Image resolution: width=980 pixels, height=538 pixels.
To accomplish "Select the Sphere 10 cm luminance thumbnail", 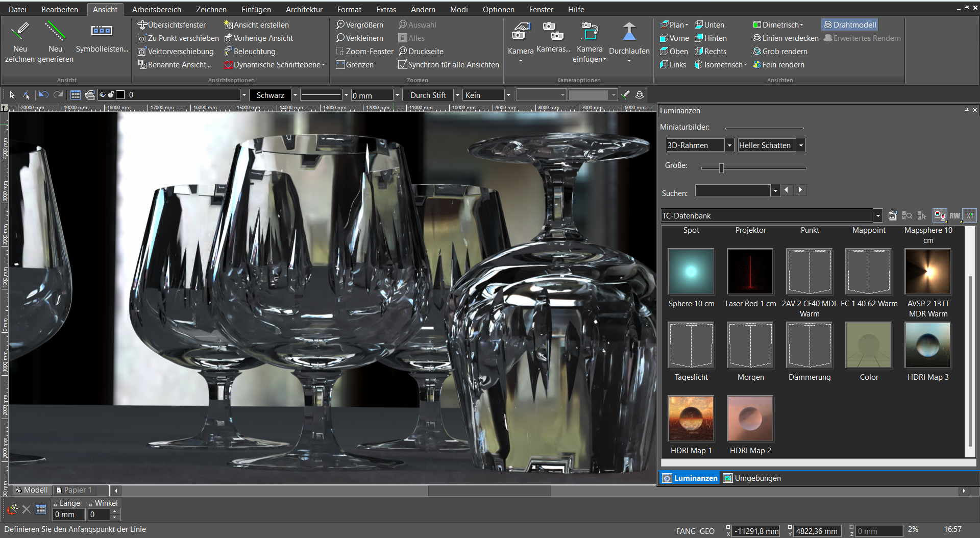I will click(x=691, y=272).
